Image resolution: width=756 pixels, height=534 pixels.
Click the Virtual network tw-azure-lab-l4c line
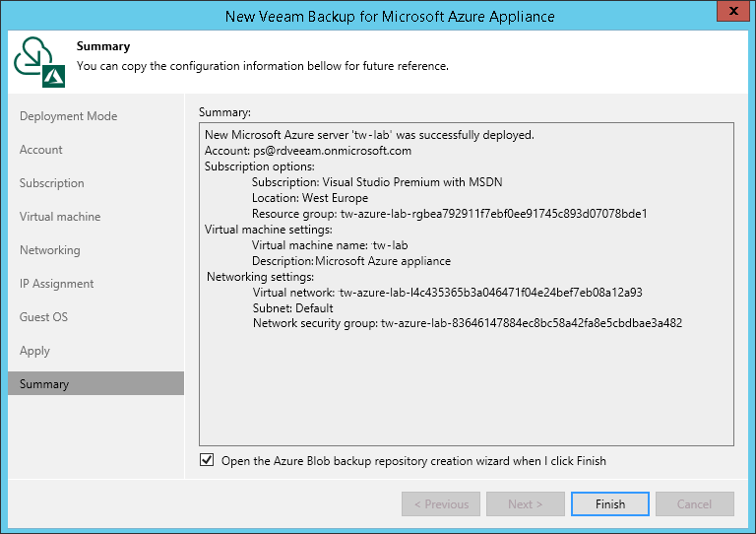coord(448,293)
